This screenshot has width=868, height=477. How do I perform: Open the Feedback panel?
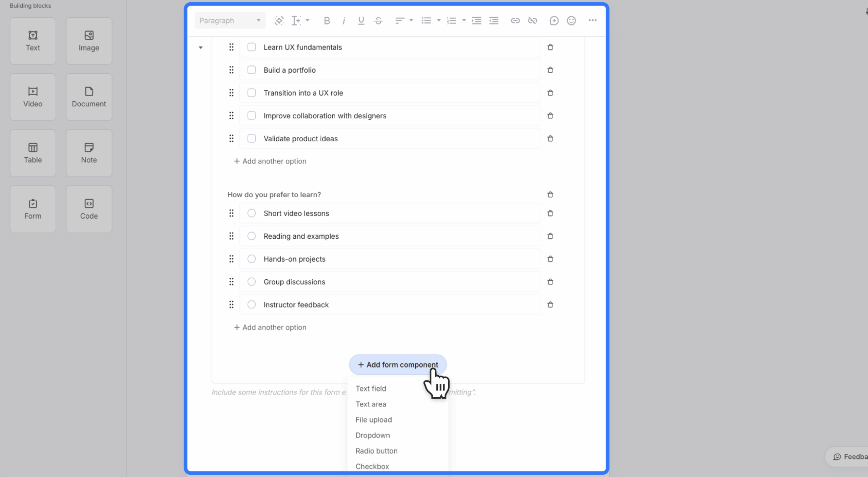tap(851, 456)
